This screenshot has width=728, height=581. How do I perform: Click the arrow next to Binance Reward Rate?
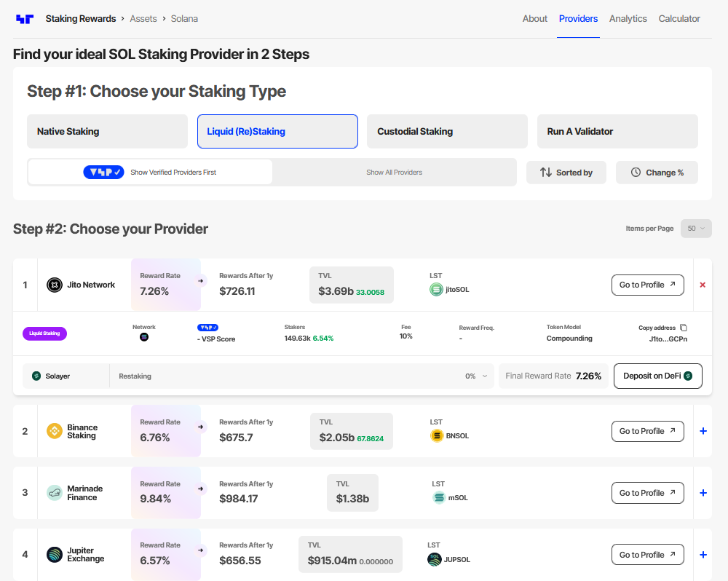coord(201,427)
